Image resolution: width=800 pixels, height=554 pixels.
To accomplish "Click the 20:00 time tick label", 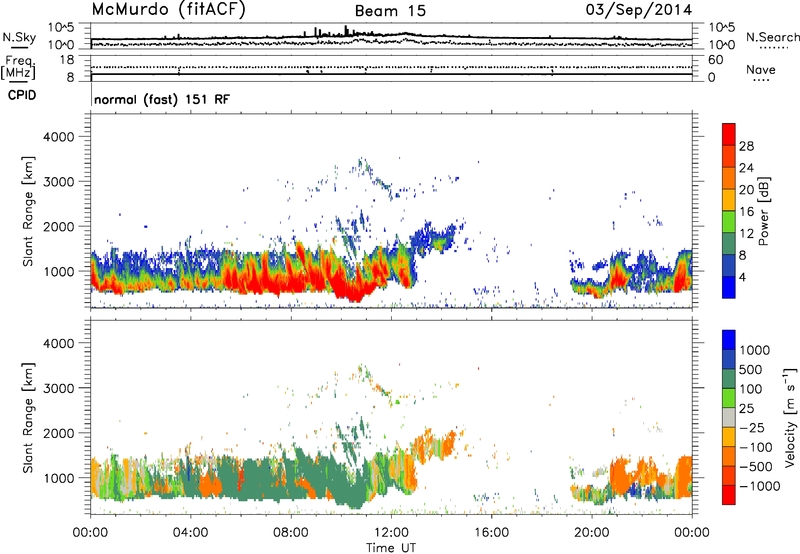I will coord(591,533).
